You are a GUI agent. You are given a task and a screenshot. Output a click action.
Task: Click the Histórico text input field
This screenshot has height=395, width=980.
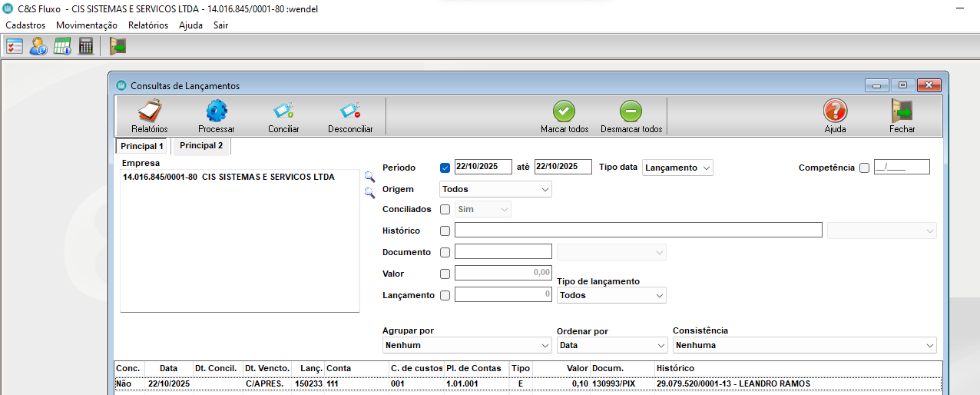(x=637, y=231)
